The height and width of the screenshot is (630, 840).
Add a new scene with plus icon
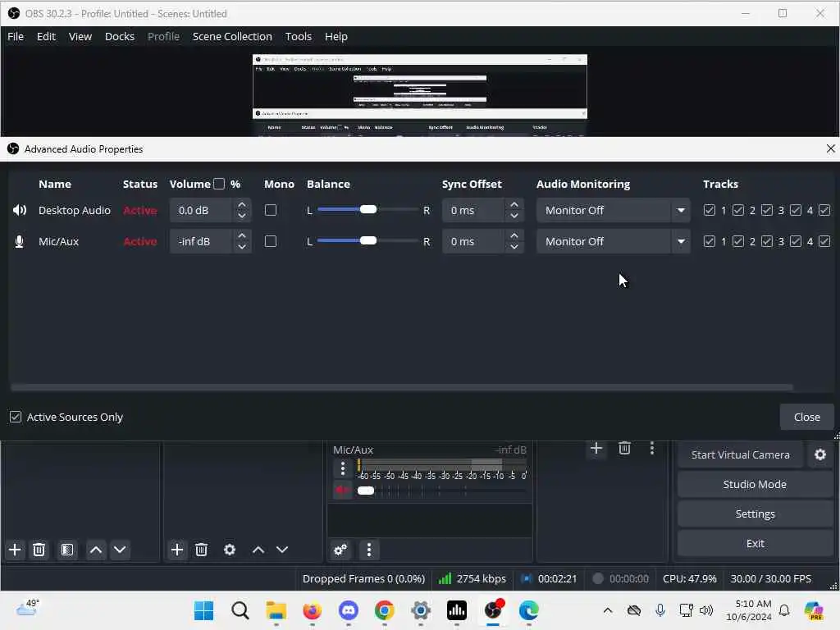point(15,550)
